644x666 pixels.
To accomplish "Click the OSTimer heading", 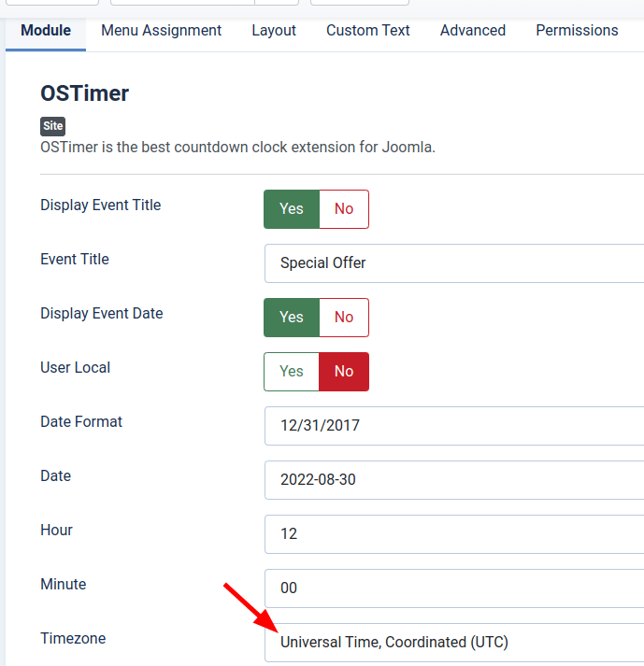I will 85,93.
